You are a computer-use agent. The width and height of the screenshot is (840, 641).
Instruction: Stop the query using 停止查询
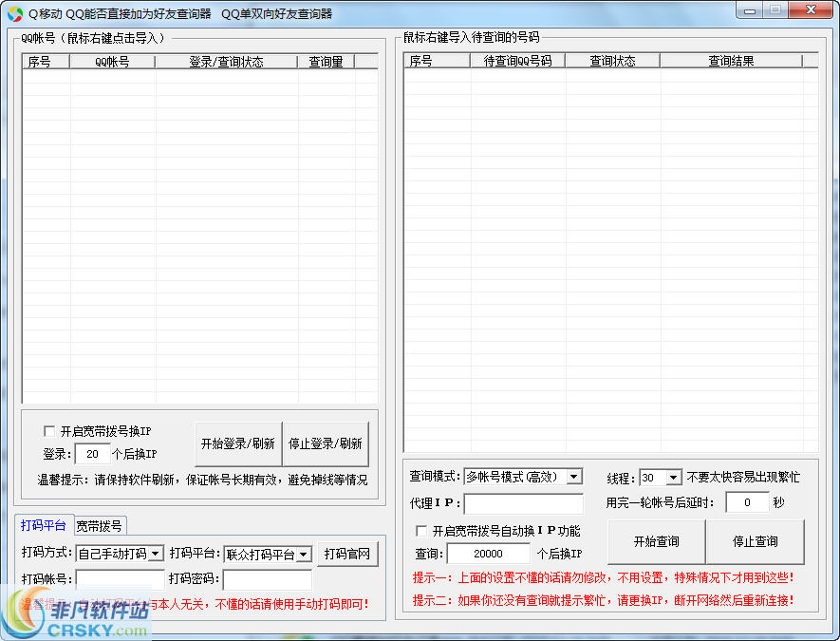pyautogui.click(x=755, y=541)
